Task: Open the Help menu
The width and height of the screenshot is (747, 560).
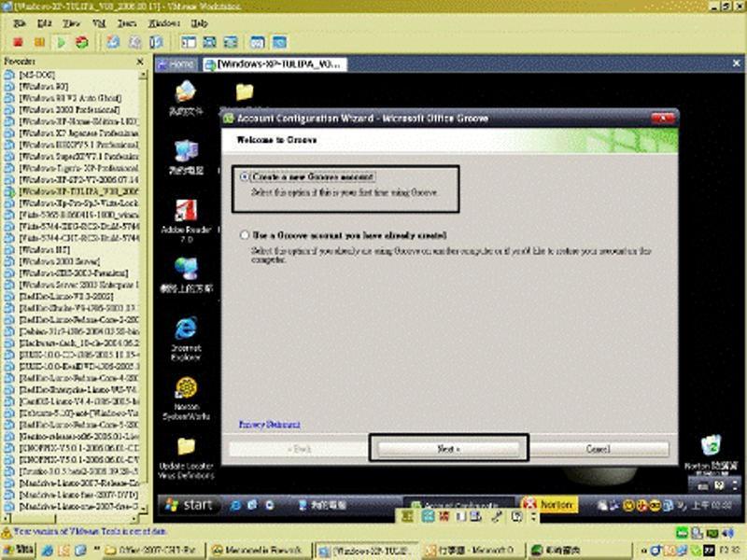Action: [199, 22]
